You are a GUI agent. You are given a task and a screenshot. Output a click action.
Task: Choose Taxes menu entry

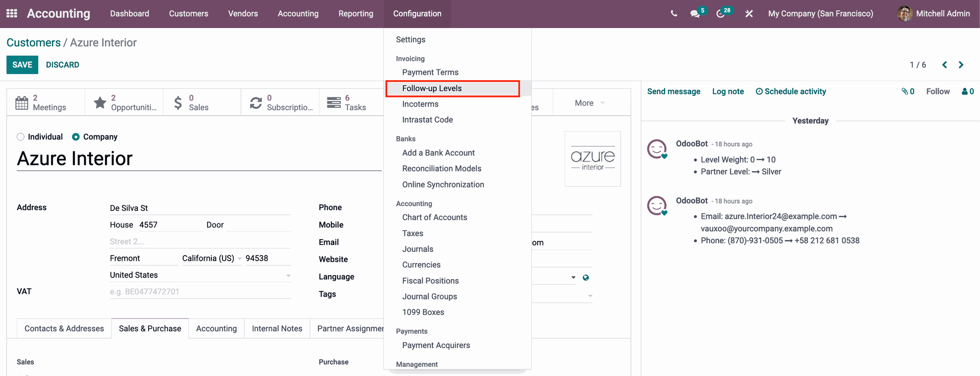[x=412, y=233]
